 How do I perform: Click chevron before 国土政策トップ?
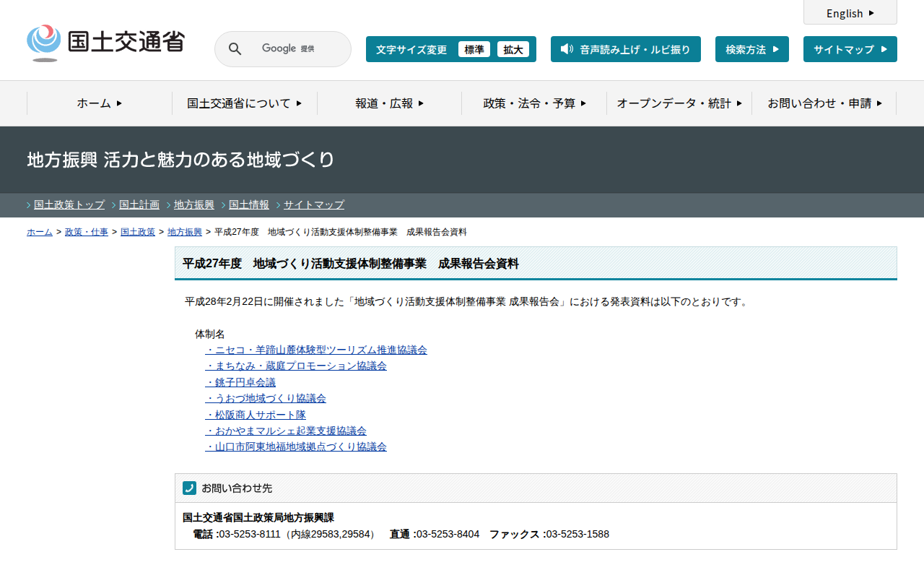point(29,205)
